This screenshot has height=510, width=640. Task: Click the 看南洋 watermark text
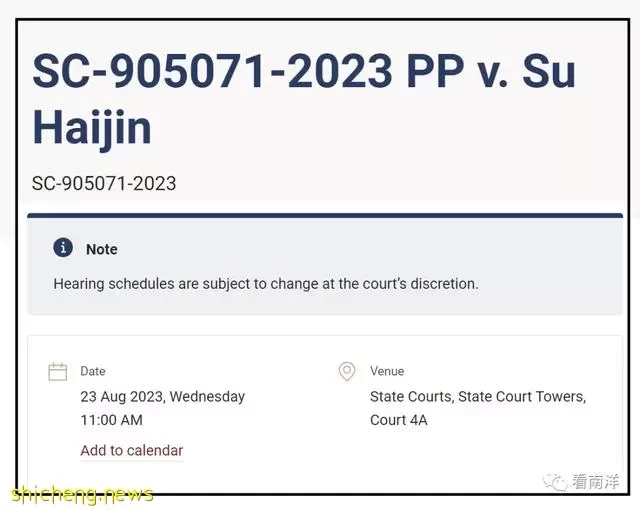[596, 482]
